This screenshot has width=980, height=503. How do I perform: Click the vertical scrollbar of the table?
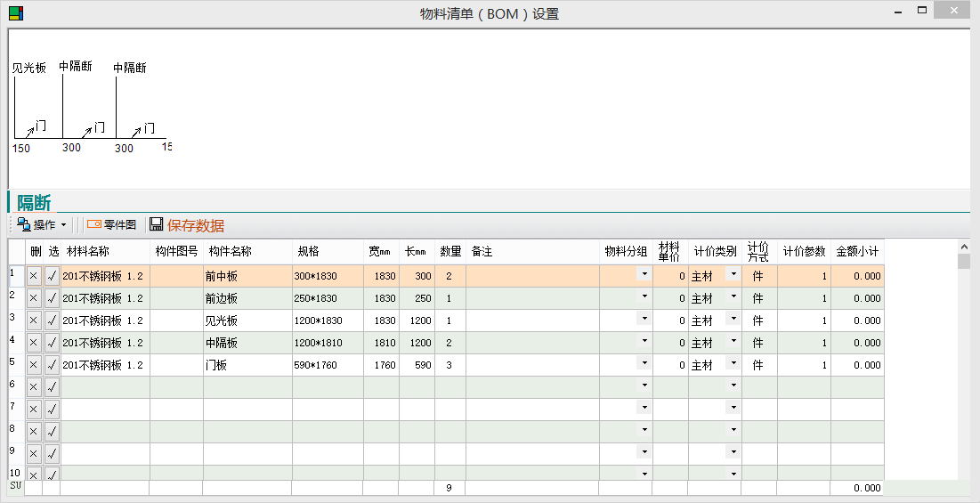(x=964, y=356)
